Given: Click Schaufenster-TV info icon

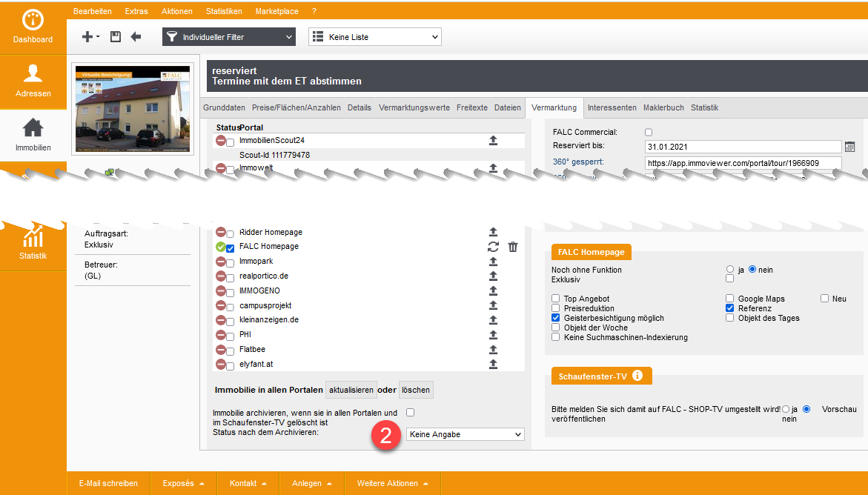Looking at the screenshot, I should click(x=637, y=376).
